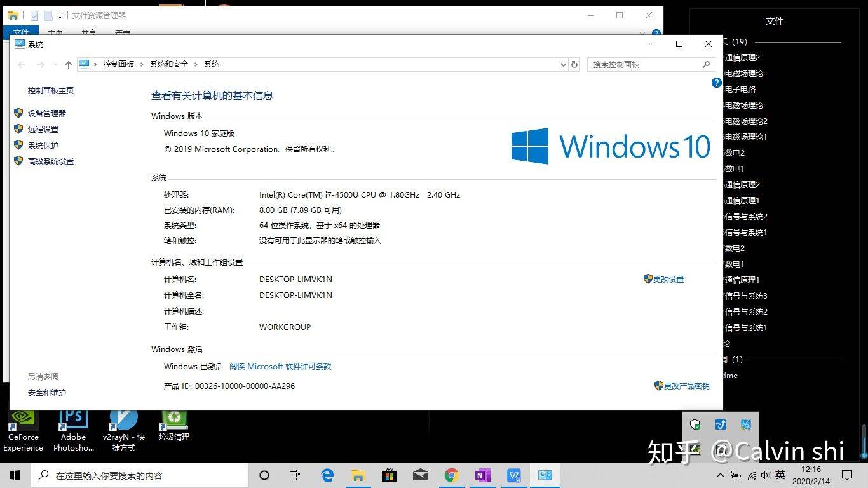Screen dimensions: 868x488
Task: Refresh the System control panel page
Action: click(574, 64)
